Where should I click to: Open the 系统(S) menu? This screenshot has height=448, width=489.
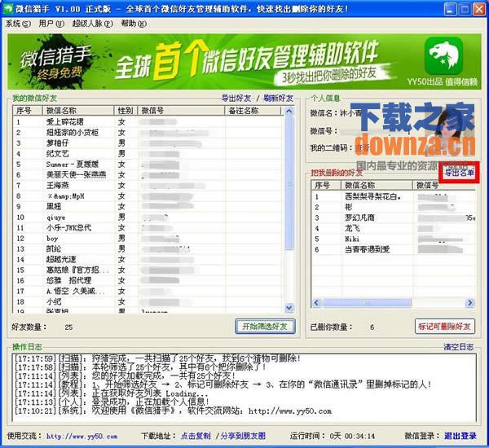pos(19,24)
